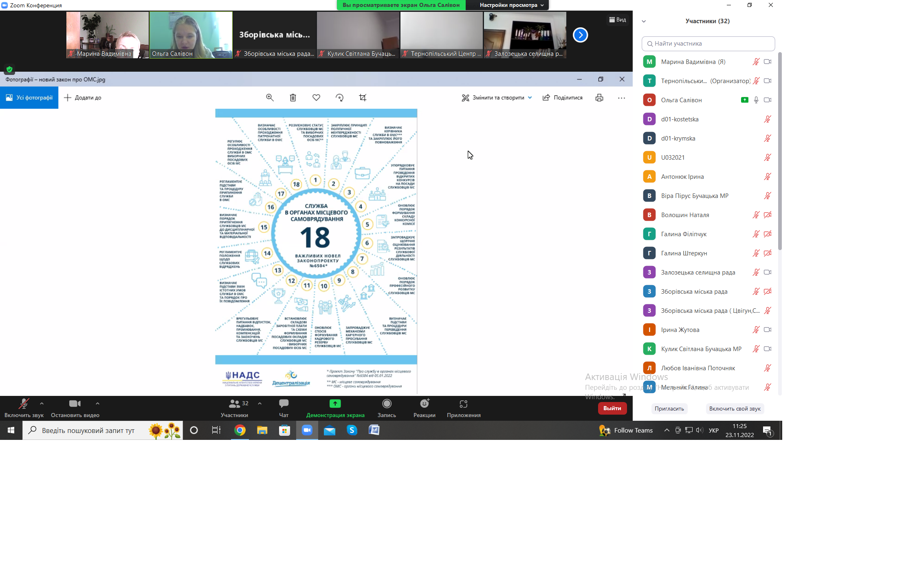The height and width of the screenshot is (580, 924).
Task: Click crossed camera icon for Волошин Наталя
Action: click(x=768, y=215)
